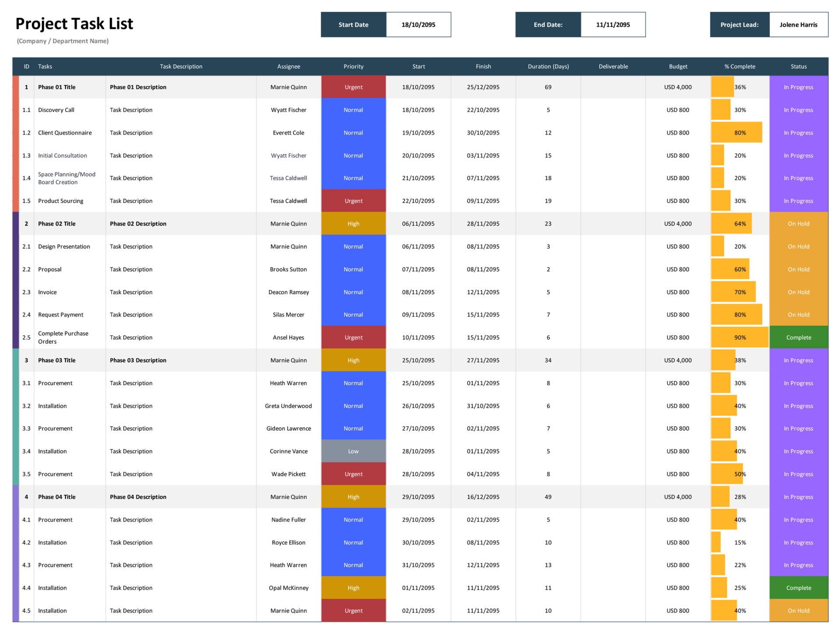Select assignee Wyatt Fischer on Initial Consultation
Viewport: 840px width, 634px height.
coord(288,155)
